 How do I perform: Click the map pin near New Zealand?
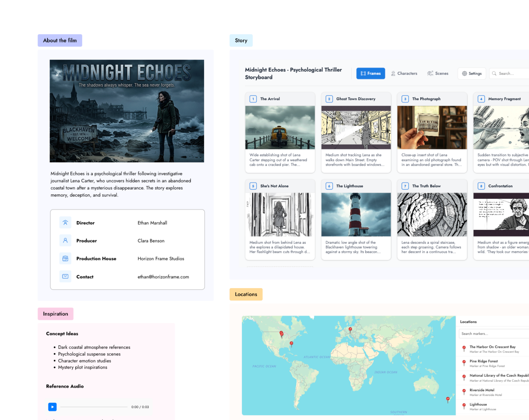(x=448, y=400)
